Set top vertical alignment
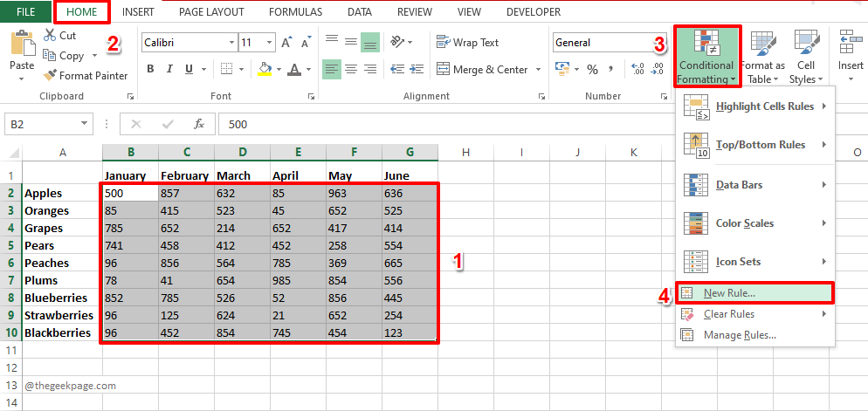This screenshot has height=411, width=868. (x=332, y=40)
